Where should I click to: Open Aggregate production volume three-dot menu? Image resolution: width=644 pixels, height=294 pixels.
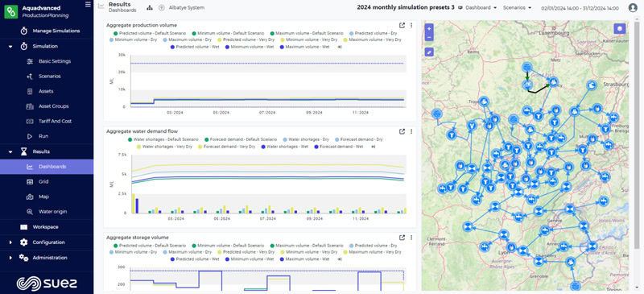pyautogui.click(x=411, y=26)
